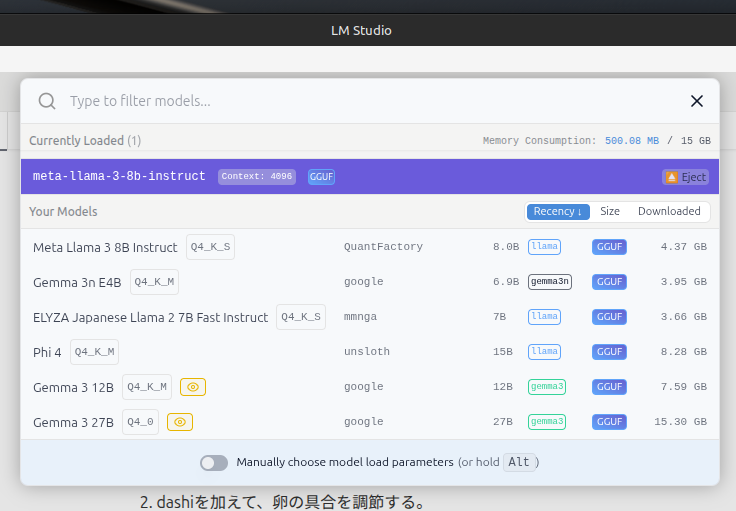Click the Q4_K_S badge for Meta Llama 3
Screen dimensions: 736x511
(x=210, y=247)
